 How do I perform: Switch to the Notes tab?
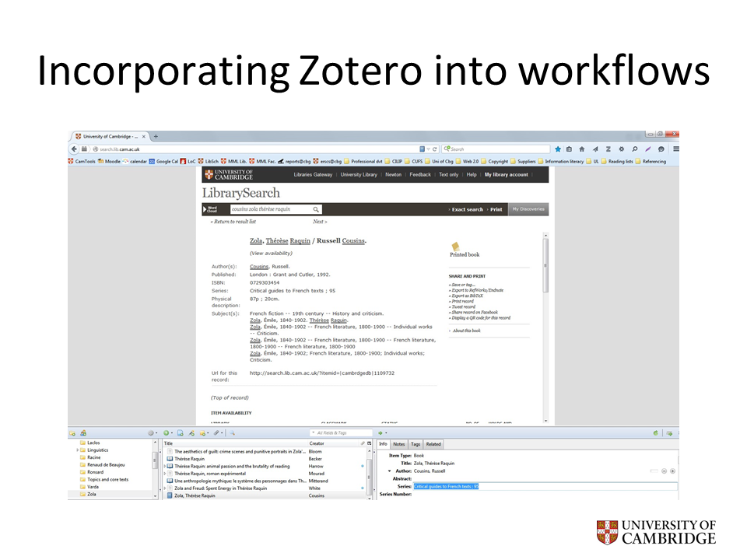point(399,444)
